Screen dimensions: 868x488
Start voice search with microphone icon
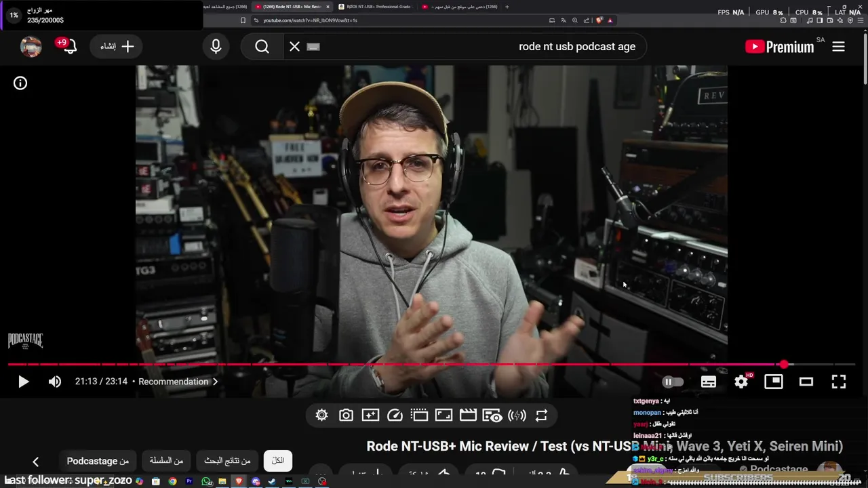pyautogui.click(x=216, y=47)
